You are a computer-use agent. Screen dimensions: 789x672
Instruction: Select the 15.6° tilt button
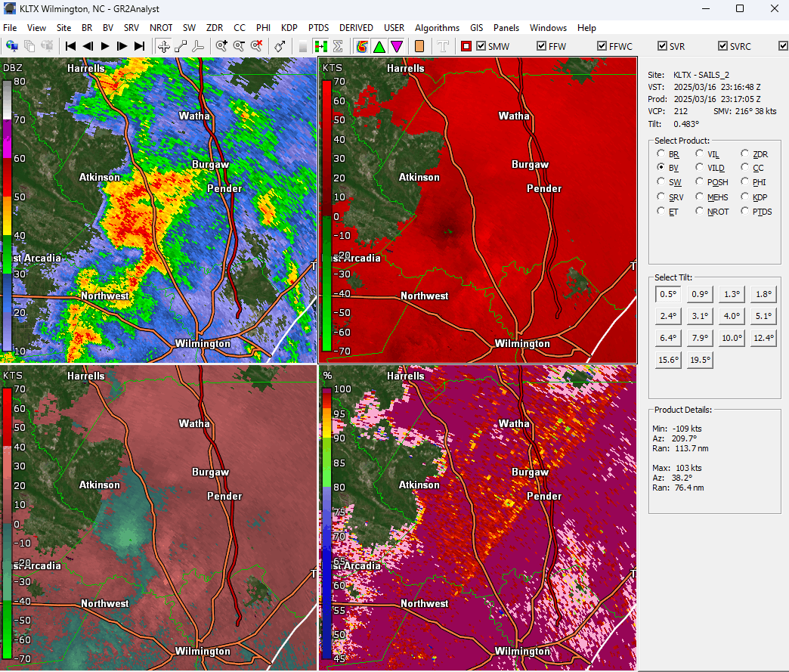pyautogui.click(x=668, y=359)
